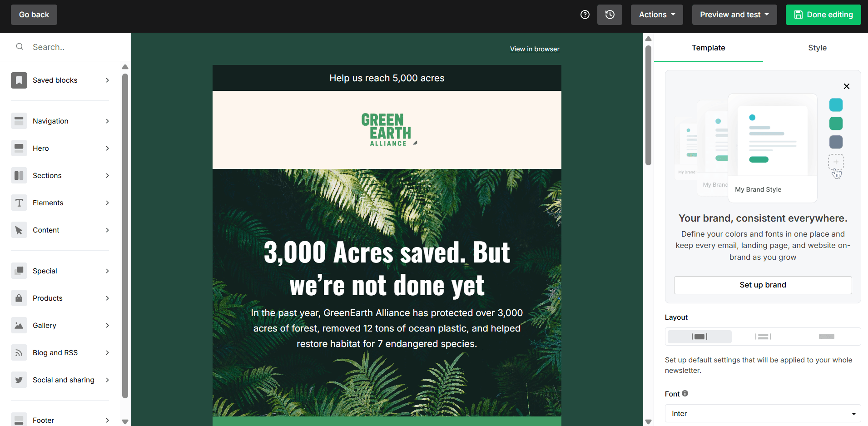Screen dimensions: 868x426
Task: Click the Footer block icon
Action: [x=19, y=420]
